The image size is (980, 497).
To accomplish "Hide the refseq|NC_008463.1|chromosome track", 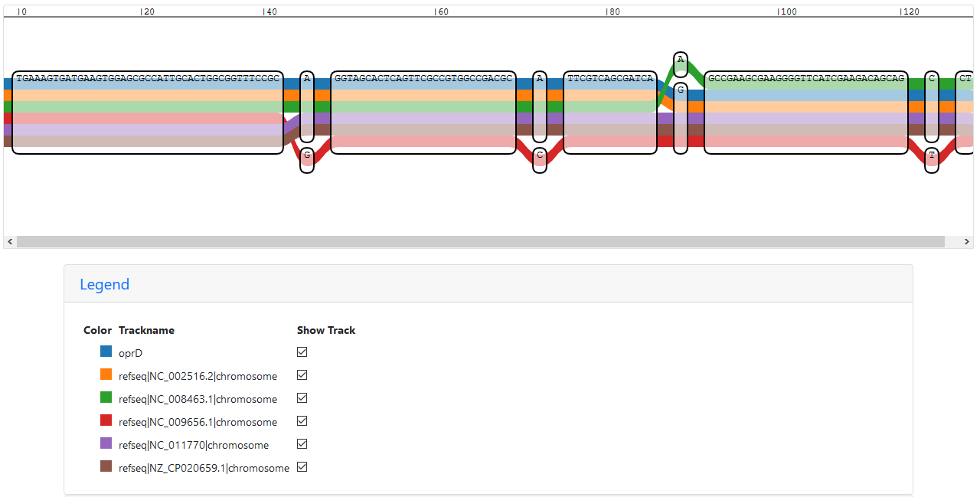I will [302, 398].
